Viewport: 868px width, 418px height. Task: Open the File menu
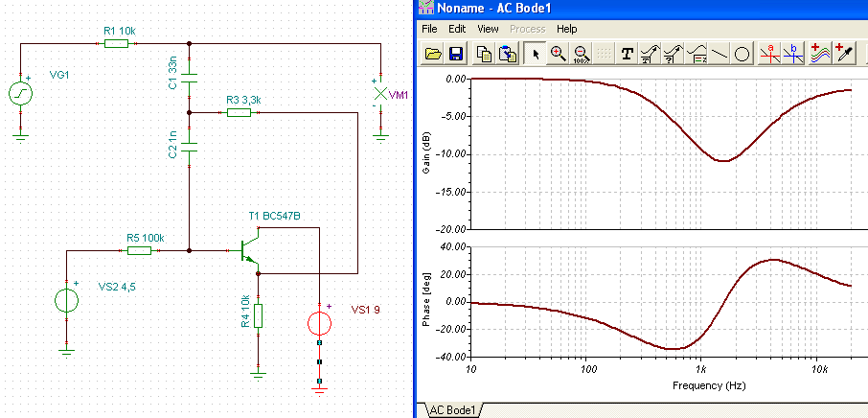click(x=429, y=29)
